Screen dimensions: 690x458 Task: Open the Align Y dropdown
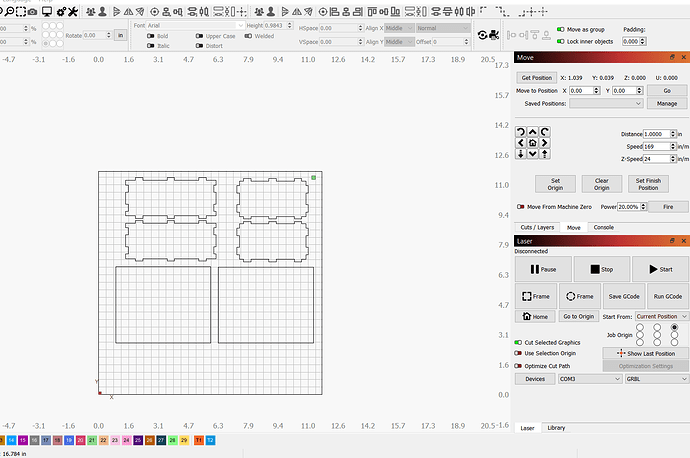(x=399, y=42)
